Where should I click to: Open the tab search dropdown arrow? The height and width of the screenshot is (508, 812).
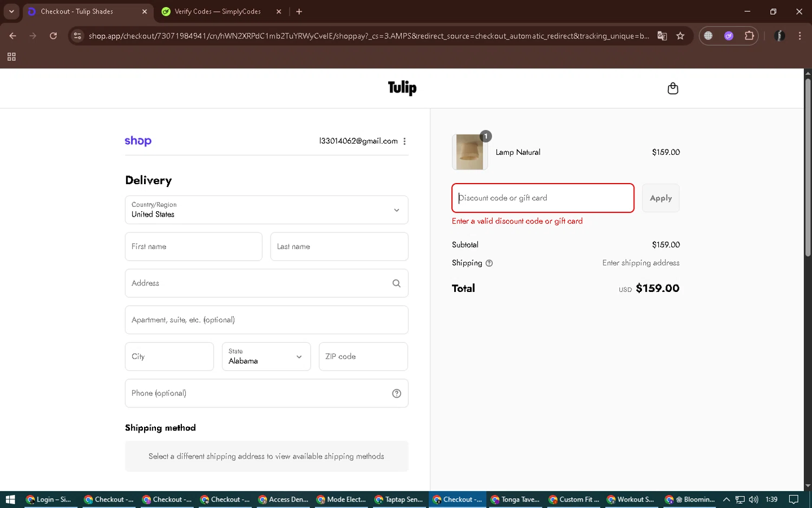coord(11,11)
